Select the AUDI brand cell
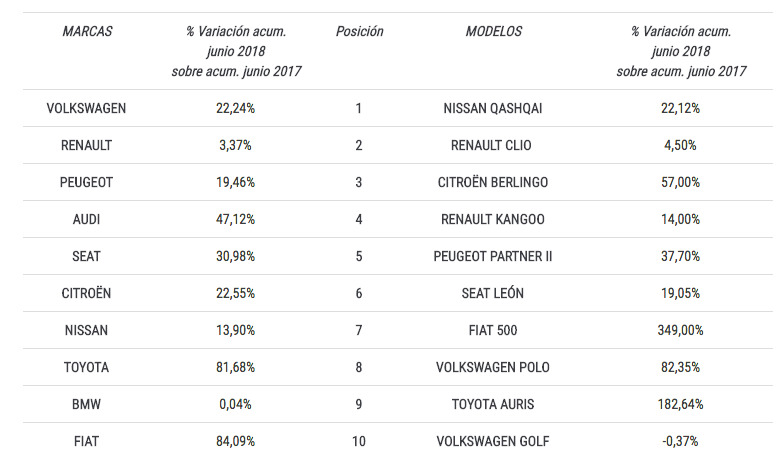 (x=87, y=219)
